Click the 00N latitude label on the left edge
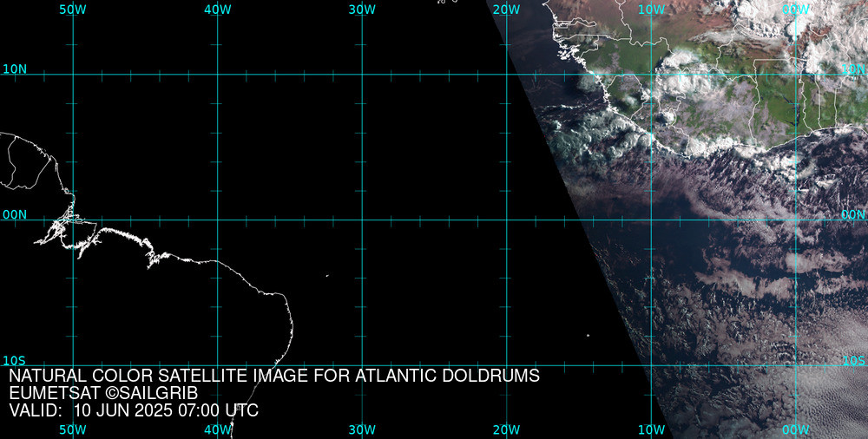 15,215
